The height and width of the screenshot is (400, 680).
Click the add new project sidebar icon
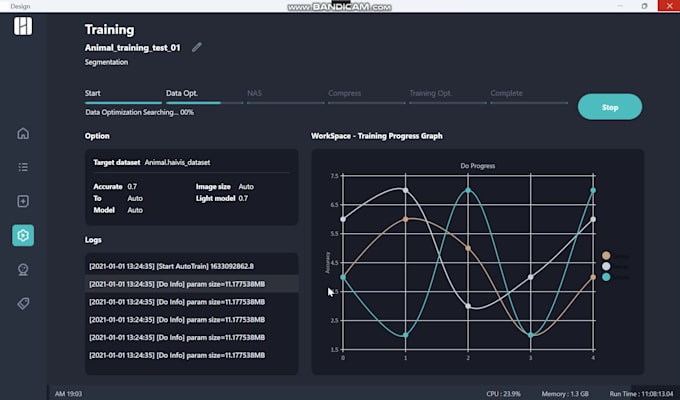coord(23,201)
